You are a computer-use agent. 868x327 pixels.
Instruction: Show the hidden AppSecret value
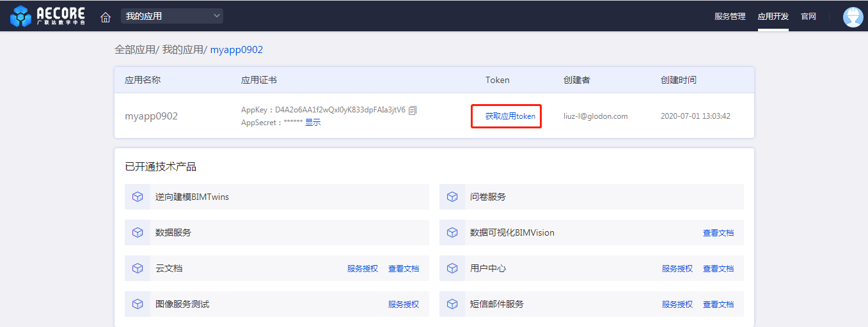click(313, 123)
